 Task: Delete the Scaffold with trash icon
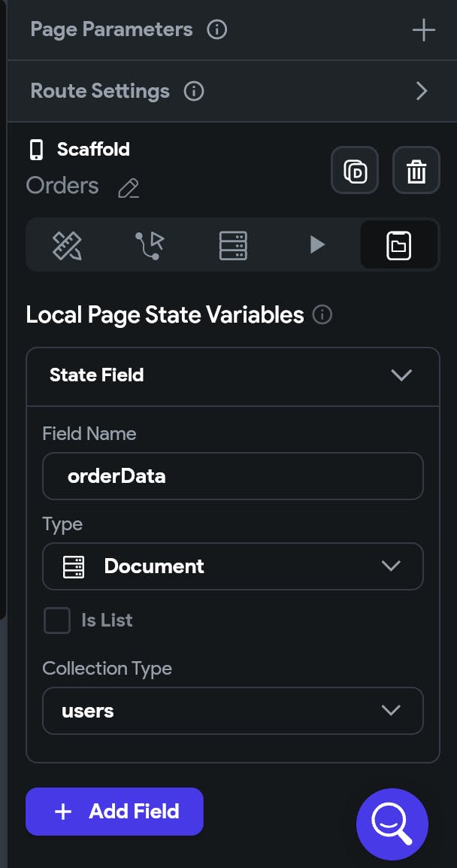point(416,171)
